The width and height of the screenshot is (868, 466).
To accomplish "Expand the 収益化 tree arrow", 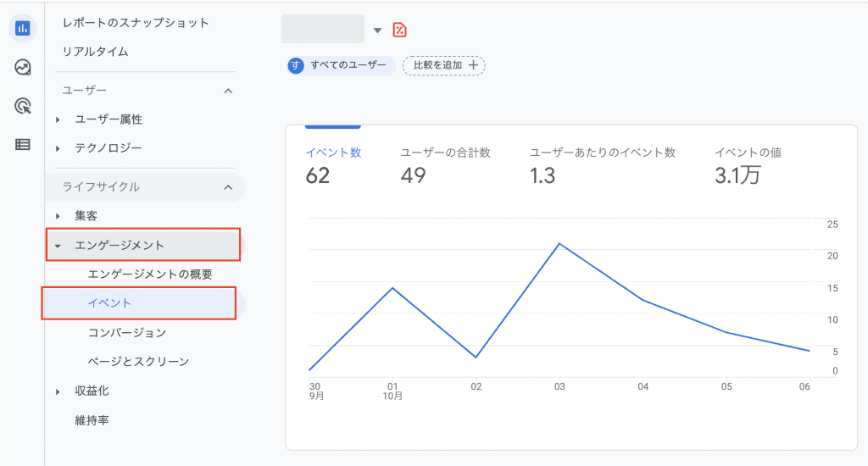I will (x=58, y=391).
